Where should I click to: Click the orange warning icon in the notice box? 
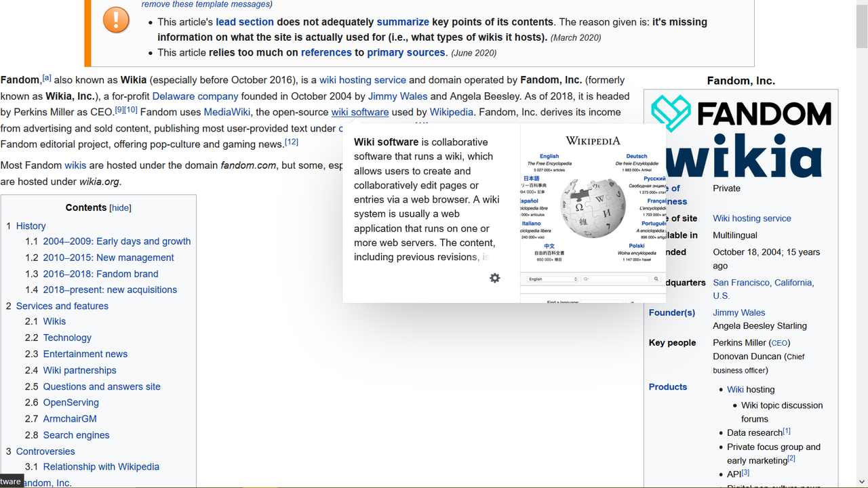[116, 20]
